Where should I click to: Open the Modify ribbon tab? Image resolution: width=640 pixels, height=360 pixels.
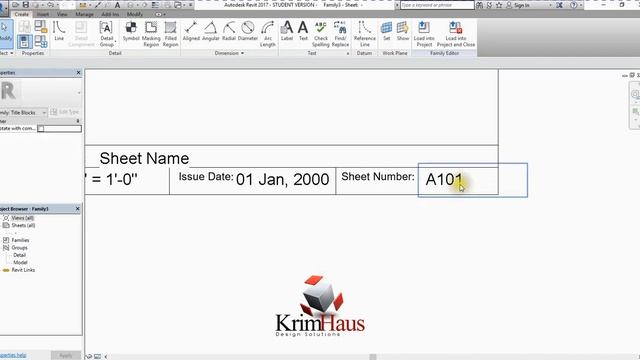[x=135, y=14]
